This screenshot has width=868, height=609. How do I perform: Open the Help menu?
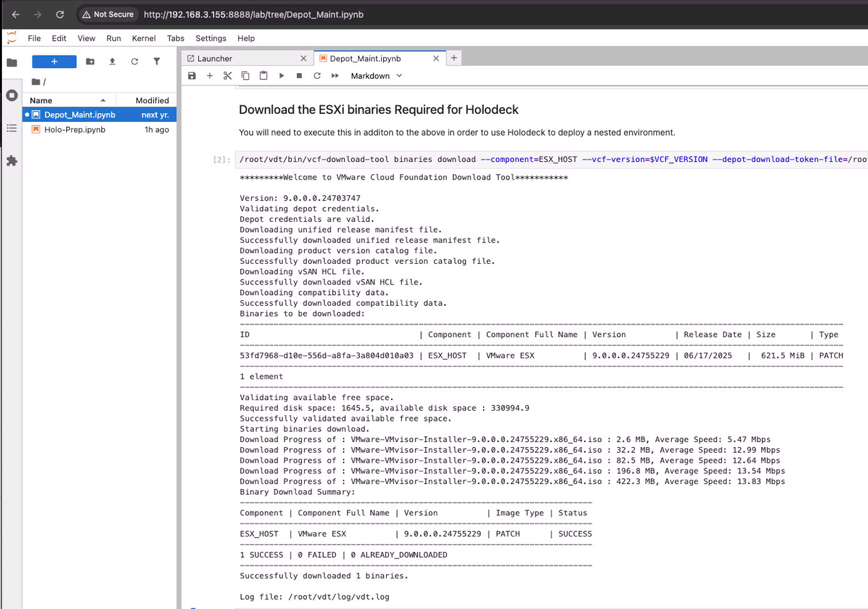pos(246,38)
